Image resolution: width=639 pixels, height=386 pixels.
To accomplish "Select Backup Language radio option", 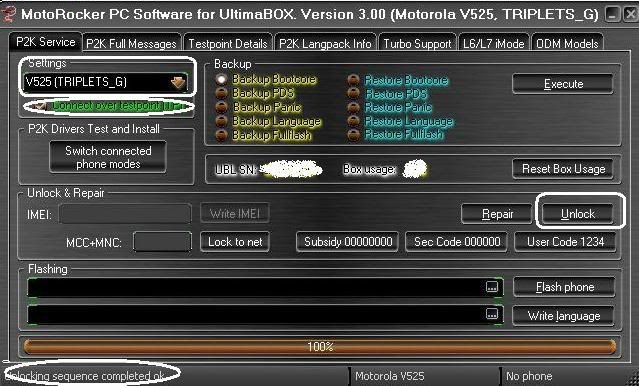I will pyautogui.click(x=221, y=121).
